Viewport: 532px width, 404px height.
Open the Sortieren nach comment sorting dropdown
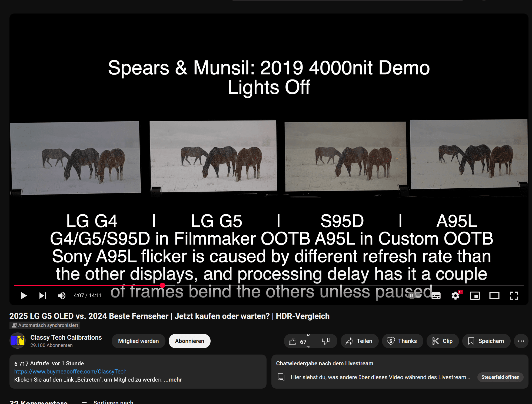pyautogui.click(x=108, y=402)
